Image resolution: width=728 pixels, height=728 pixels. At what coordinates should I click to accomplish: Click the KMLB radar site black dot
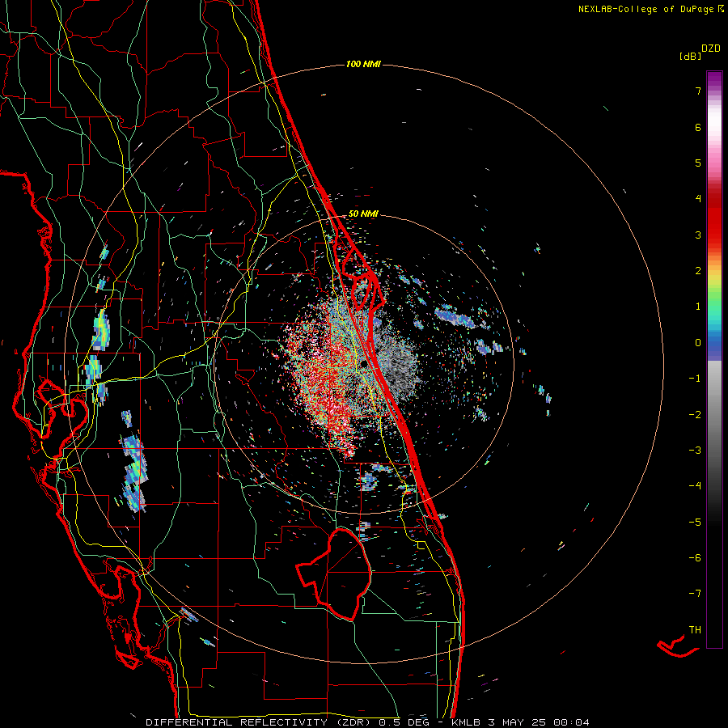click(x=363, y=365)
